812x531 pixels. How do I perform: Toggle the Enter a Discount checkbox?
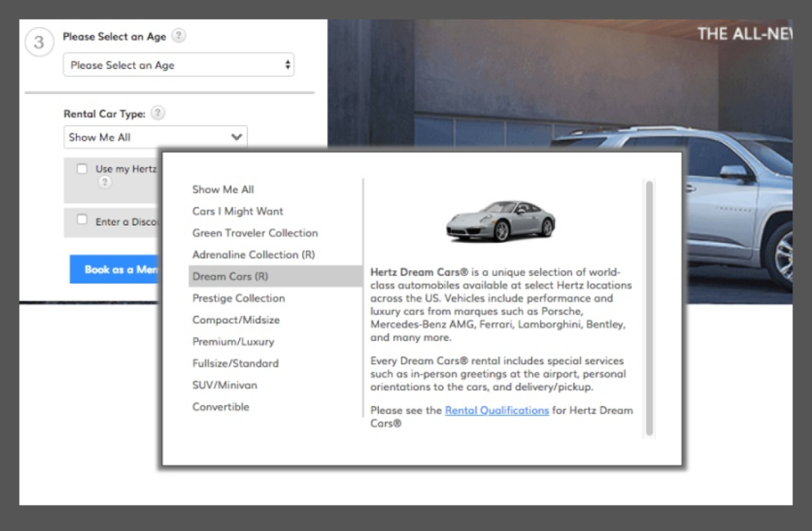coord(82,219)
